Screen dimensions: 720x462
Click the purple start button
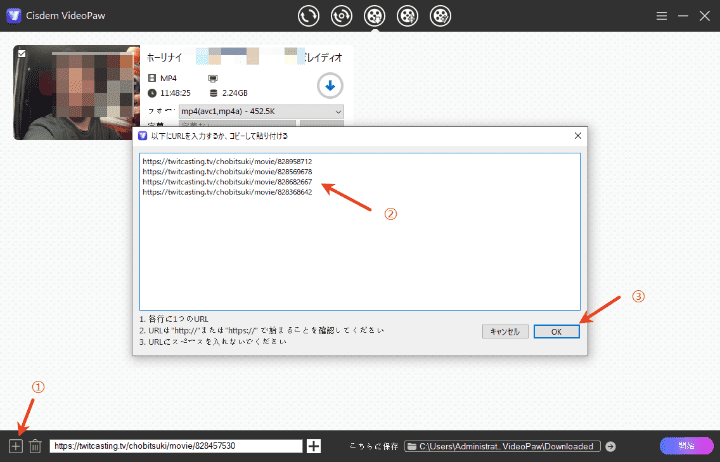(x=686, y=445)
